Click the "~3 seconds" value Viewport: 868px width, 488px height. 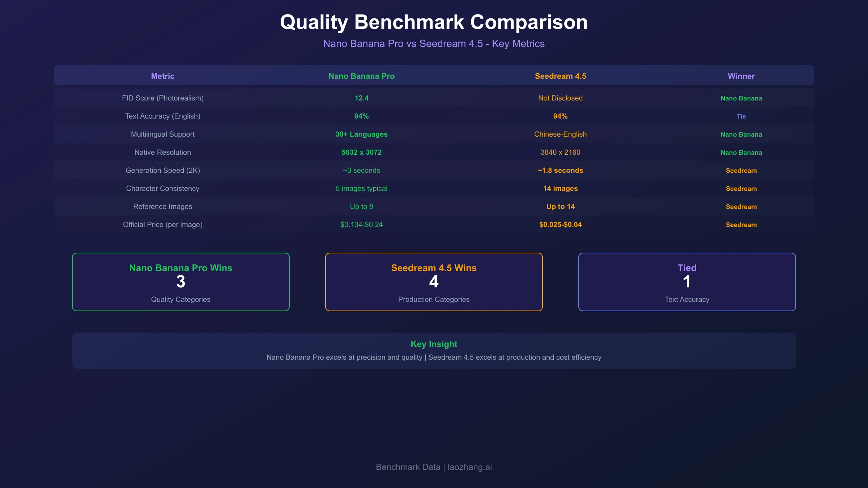(x=362, y=170)
